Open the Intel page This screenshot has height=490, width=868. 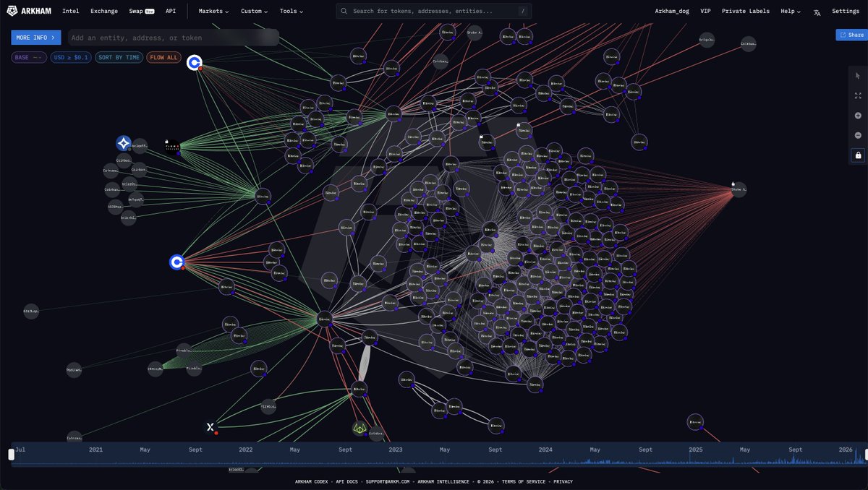click(71, 11)
